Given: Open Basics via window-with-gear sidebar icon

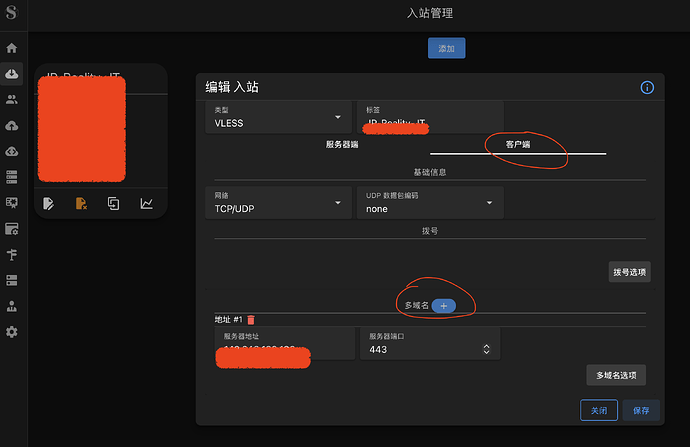Looking at the screenshot, I should [12, 229].
